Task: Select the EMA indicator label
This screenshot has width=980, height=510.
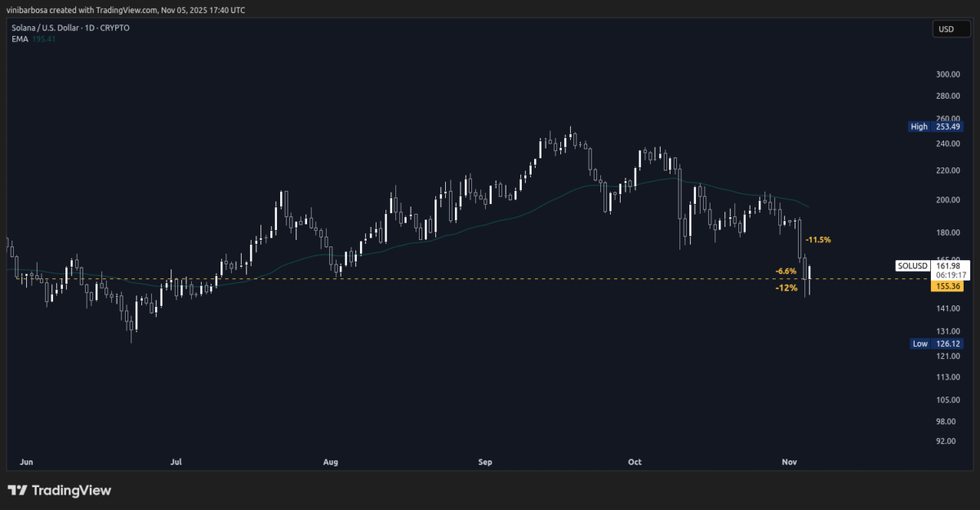Action: pyautogui.click(x=19, y=38)
